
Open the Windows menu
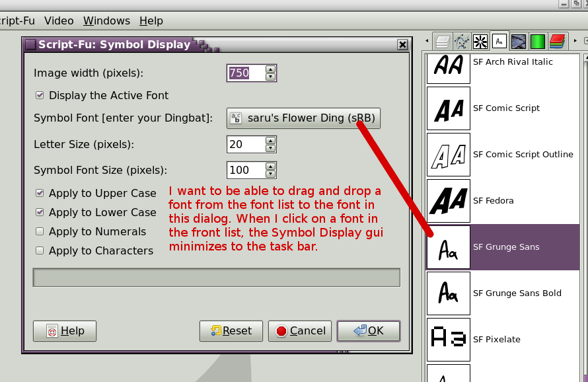tap(106, 20)
